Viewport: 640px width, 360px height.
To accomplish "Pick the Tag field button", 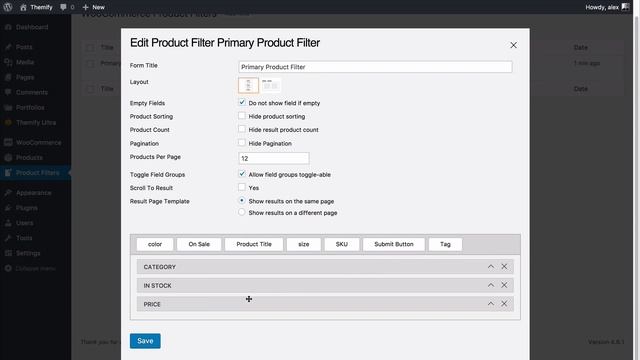I will coord(445,244).
